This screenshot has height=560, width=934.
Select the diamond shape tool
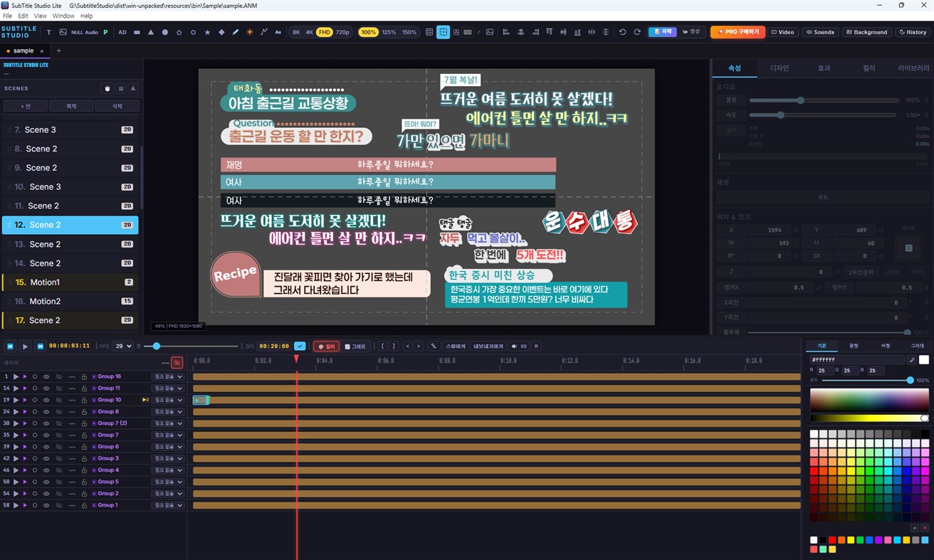click(x=221, y=32)
